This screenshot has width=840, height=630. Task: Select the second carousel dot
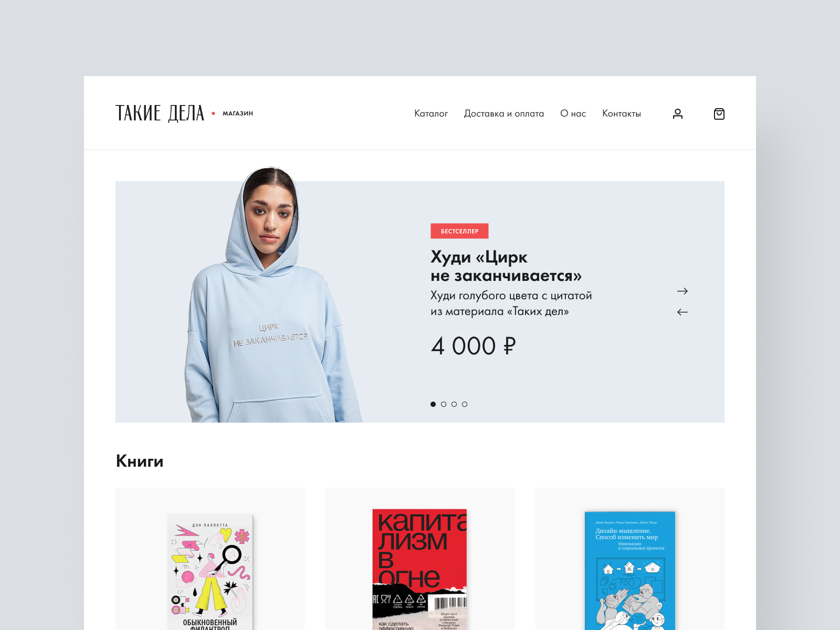pyautogui.click(x=444, y=404)
